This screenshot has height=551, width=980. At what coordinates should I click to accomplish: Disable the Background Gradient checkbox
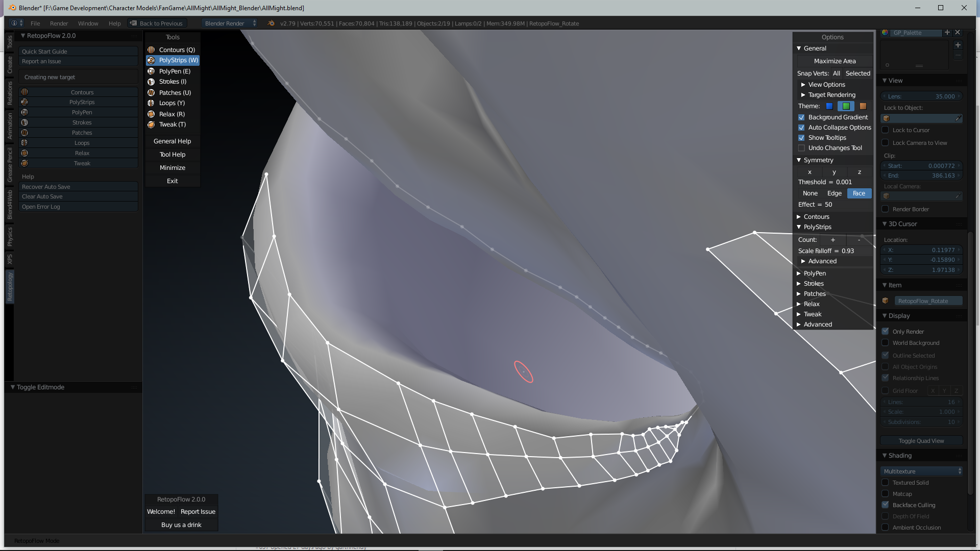click(x=801, y=117)
